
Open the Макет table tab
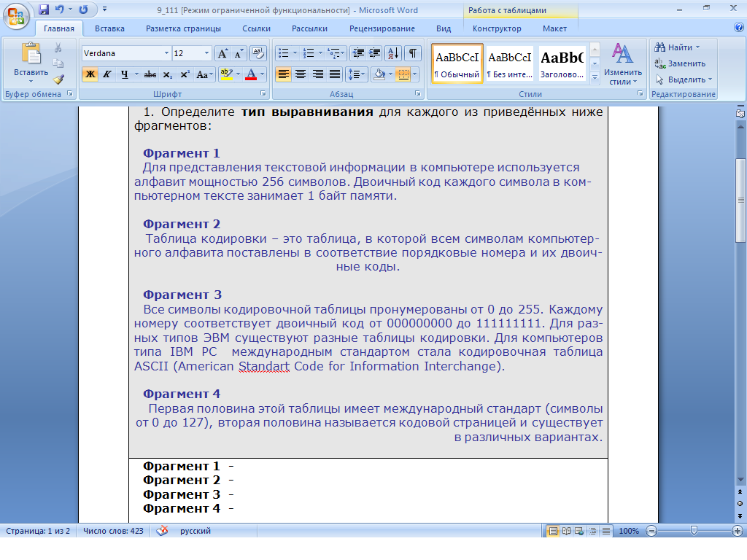[554, 28]
